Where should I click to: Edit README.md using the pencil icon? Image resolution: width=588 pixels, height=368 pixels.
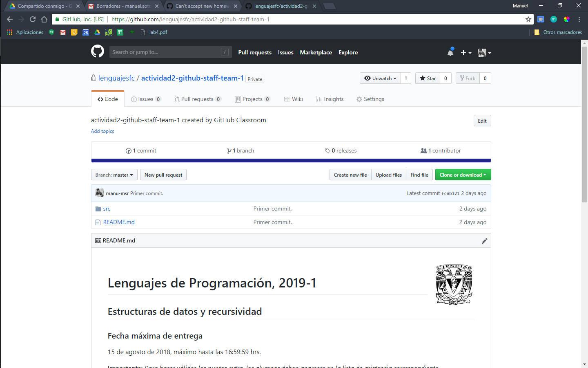[485, 241]
